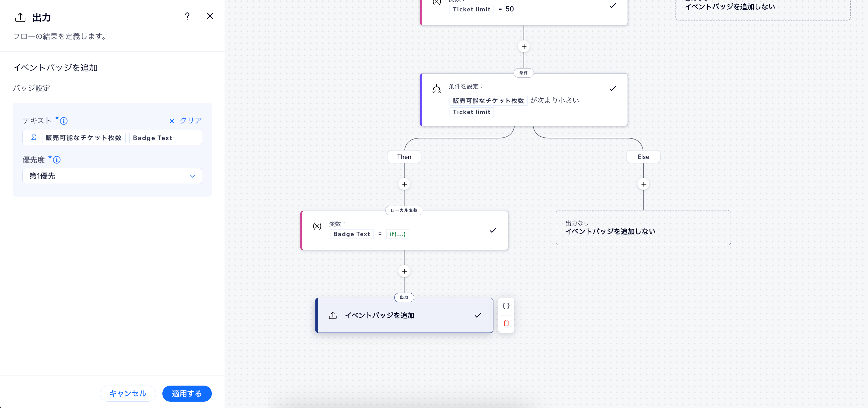Click the info icon next to 優先度 label
The height and width of the screenshot is (408, 868).
point(56,160)
